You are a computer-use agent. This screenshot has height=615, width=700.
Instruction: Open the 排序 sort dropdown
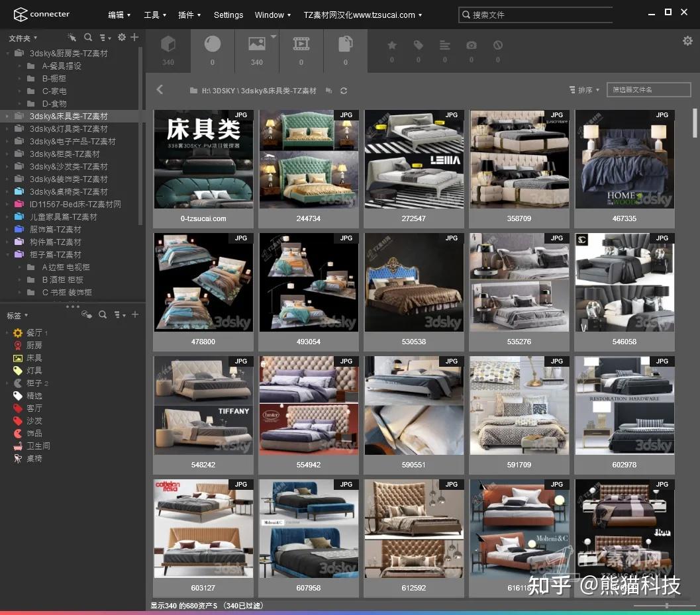(583, 89)
